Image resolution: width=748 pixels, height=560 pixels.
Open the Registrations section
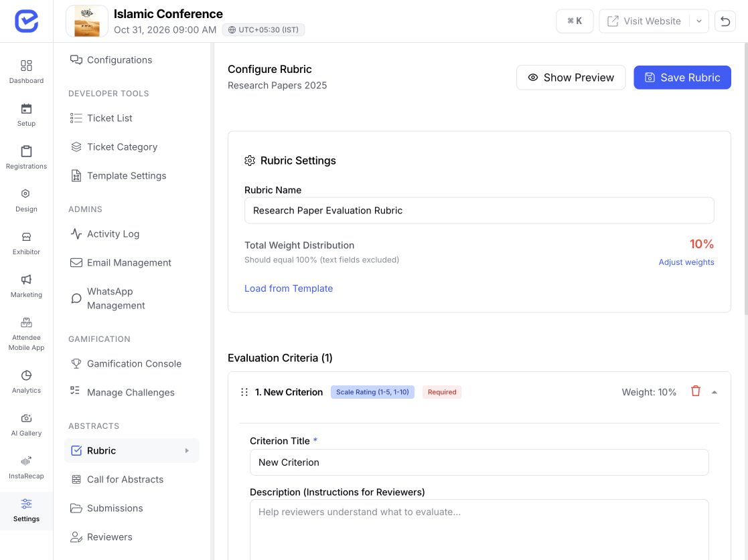(26, 157)
